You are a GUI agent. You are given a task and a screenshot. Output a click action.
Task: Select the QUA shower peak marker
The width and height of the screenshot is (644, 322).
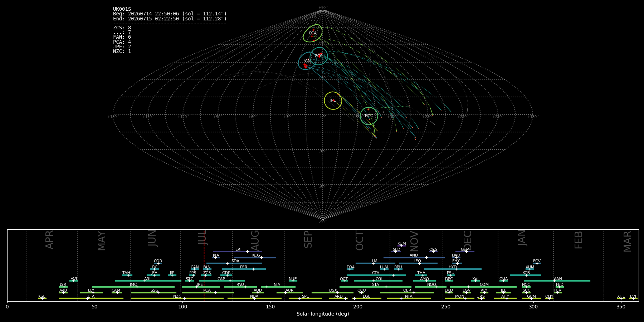click(503, 281)
